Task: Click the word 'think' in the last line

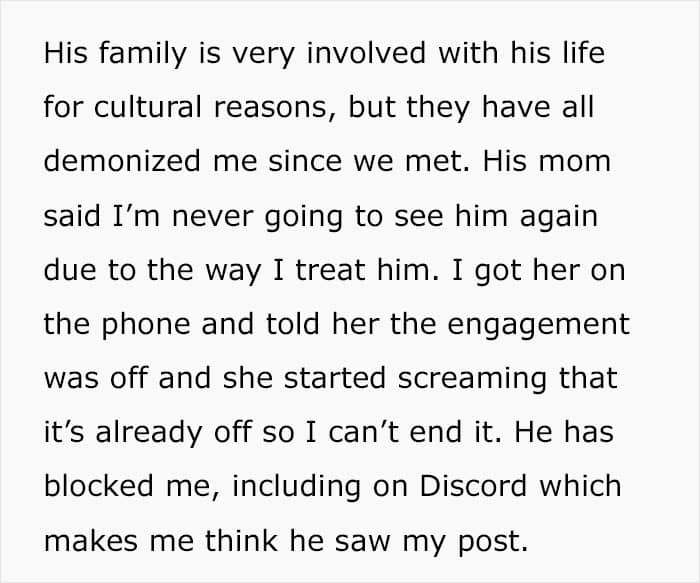Action: (x=242, y=540)
